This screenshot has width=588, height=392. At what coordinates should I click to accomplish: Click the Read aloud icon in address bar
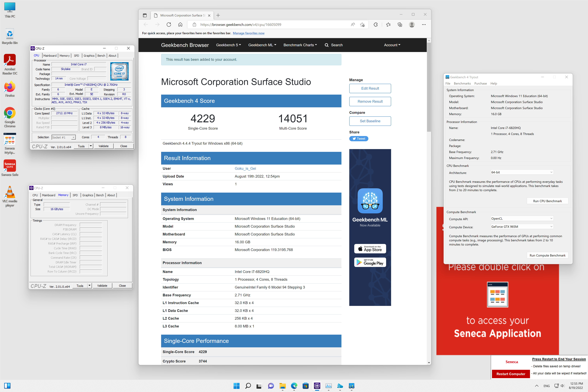[353, 25]
